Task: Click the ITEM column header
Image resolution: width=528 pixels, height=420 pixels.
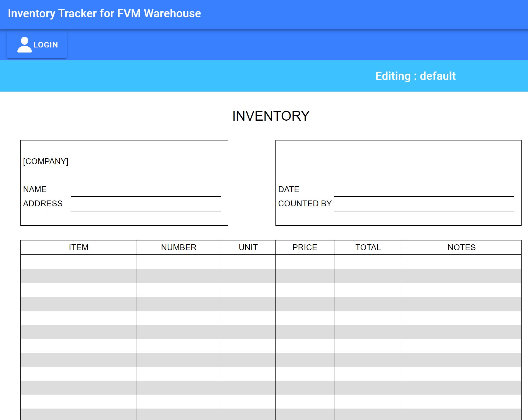Action: coord(79,247)
